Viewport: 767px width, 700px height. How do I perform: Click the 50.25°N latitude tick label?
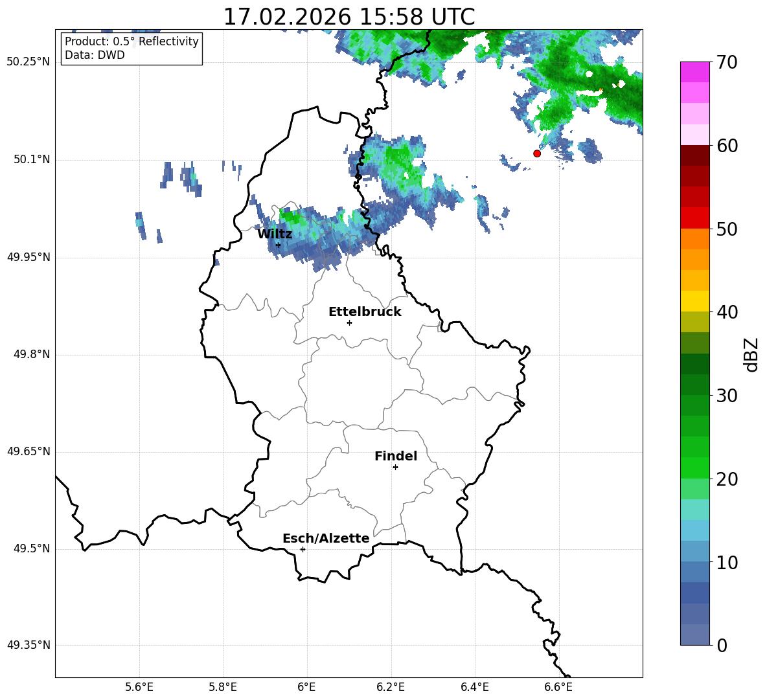[29, 62]
